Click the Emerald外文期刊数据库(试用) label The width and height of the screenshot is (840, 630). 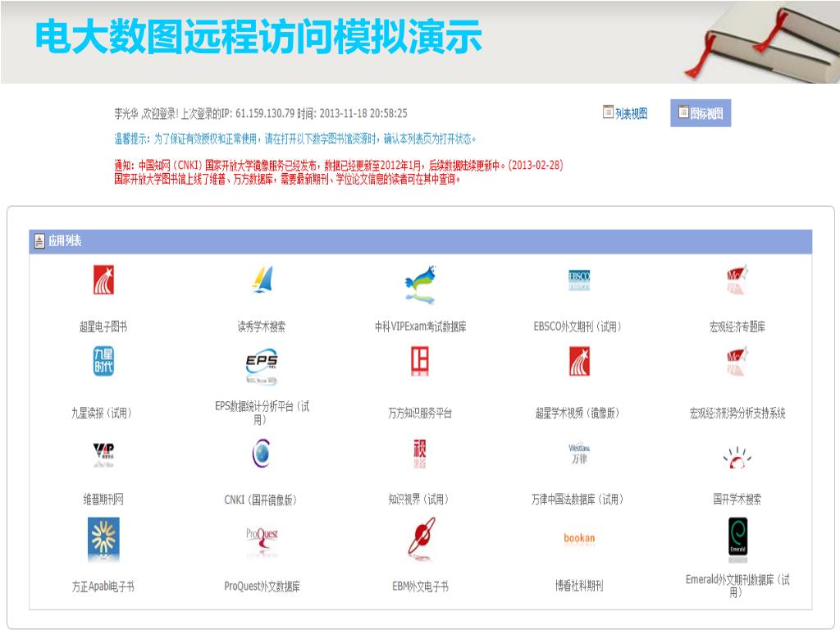click(x=737, y=586)
